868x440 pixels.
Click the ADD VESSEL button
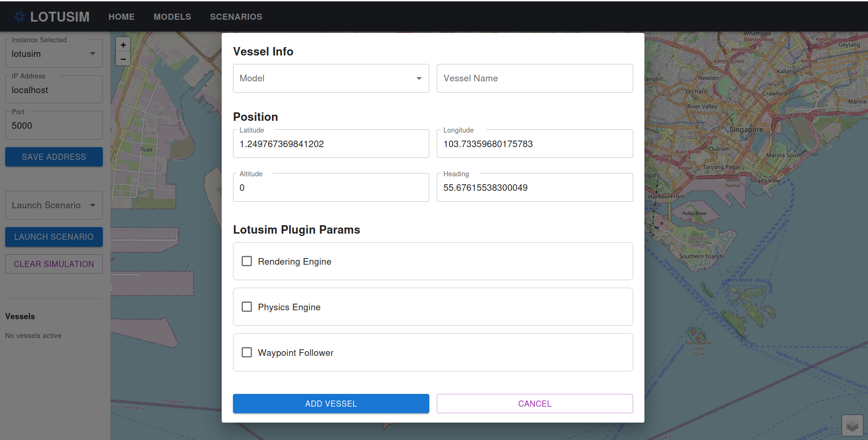tap(331, 404)
